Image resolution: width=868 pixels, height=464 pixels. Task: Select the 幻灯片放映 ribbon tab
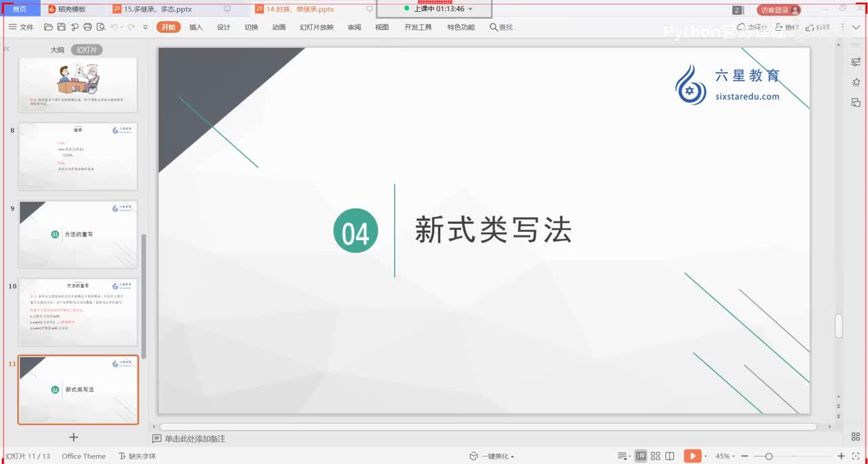tap(317, 27)
